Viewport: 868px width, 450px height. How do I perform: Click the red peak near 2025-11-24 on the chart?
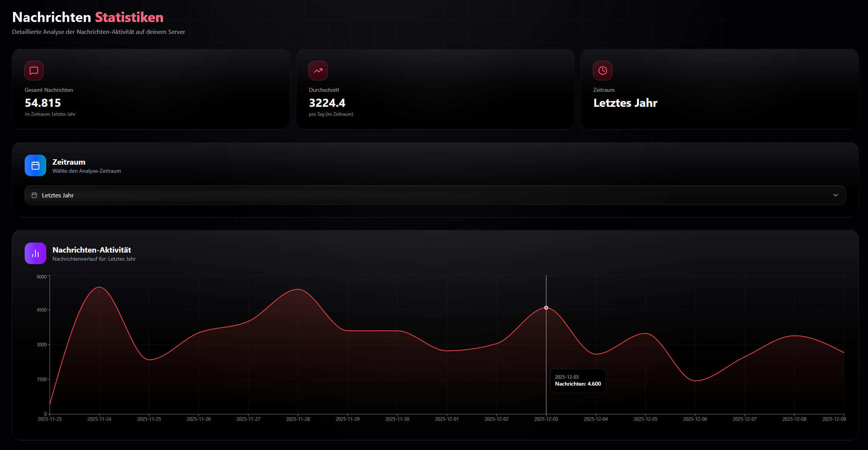[99, 287]
